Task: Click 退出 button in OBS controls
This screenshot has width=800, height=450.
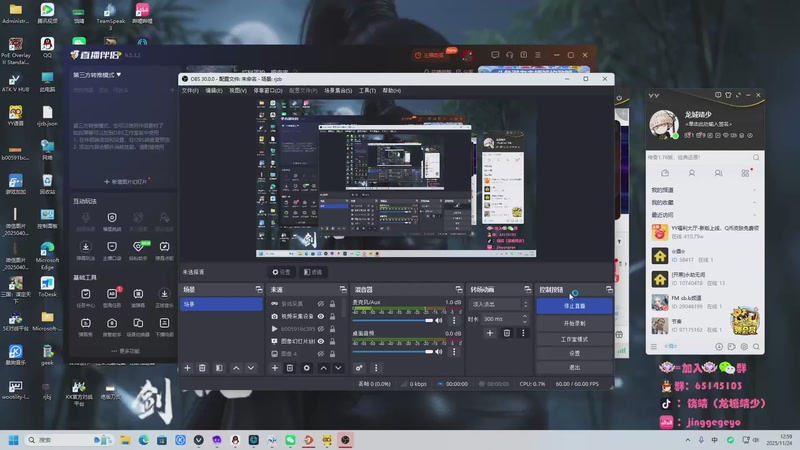Action: 574,367
